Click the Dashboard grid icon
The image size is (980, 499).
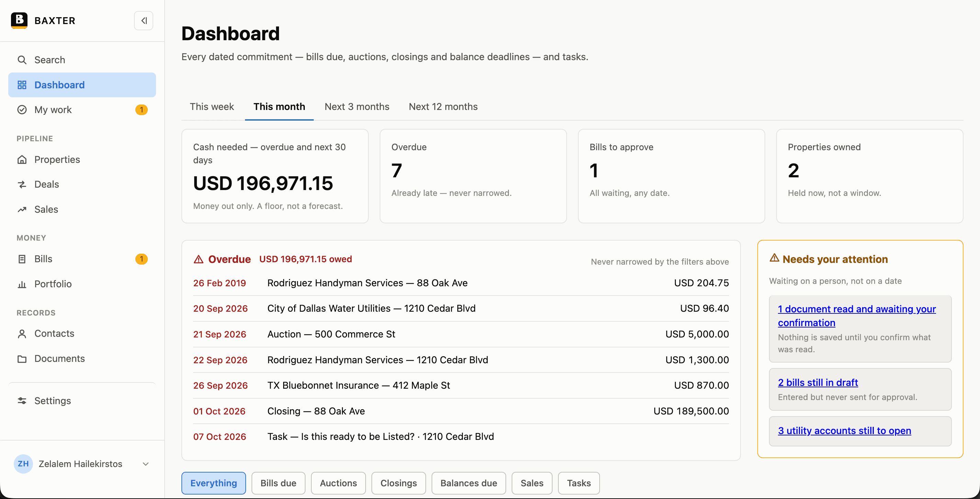[x=22, y=85]
